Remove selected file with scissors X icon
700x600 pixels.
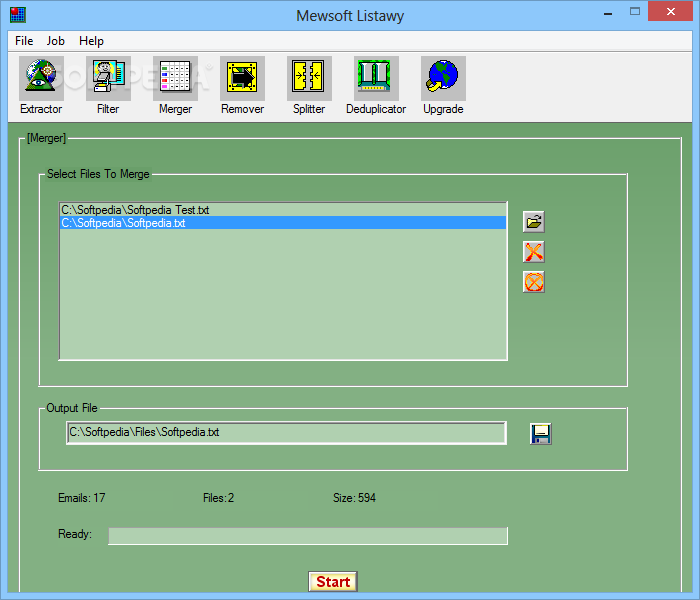click(533, 252)
